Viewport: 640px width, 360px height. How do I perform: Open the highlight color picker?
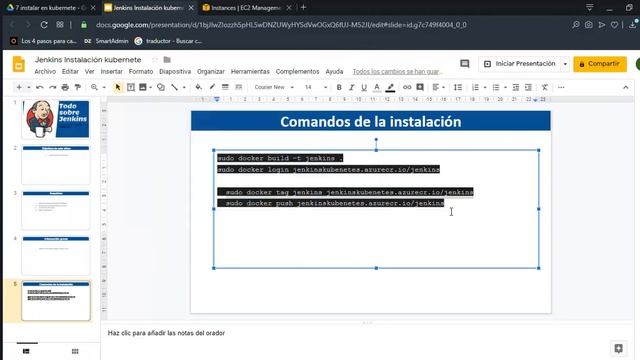coord(390,87)
